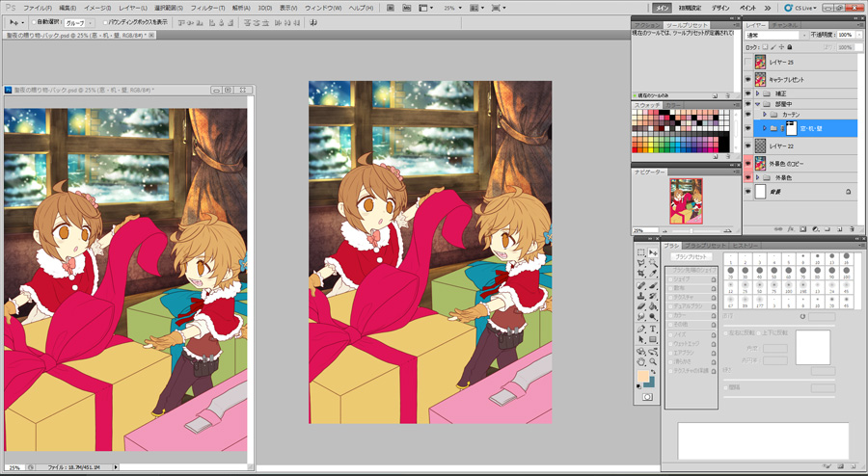Hide the 補正 group
This screenshot has height=476, width=868.
click(748, 93)
